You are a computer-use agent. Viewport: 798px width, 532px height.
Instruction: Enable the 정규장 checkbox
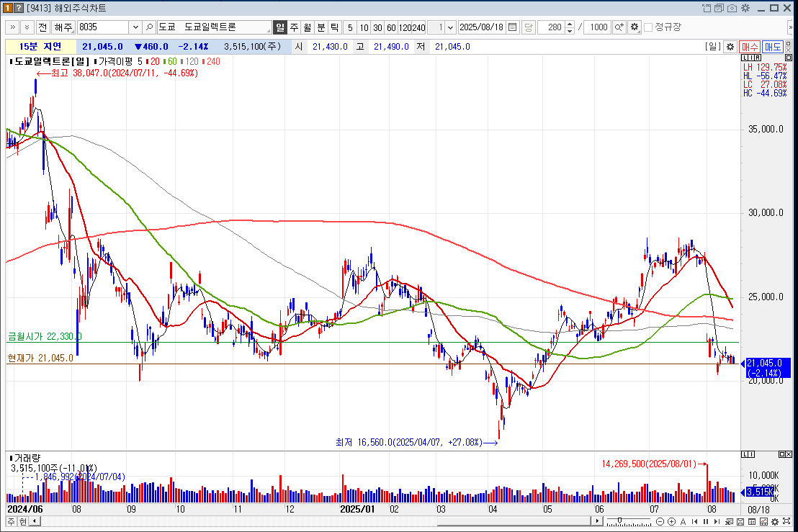tap(648, 27)
